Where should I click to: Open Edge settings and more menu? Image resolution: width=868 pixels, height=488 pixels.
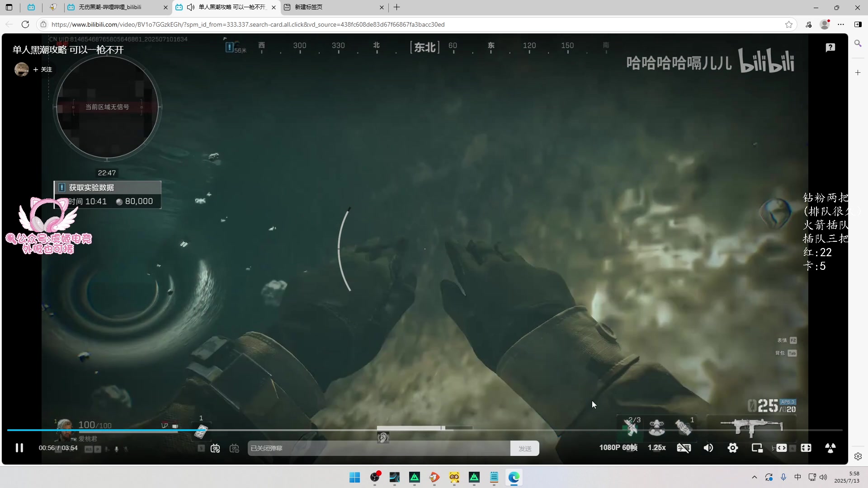[841, 24]
